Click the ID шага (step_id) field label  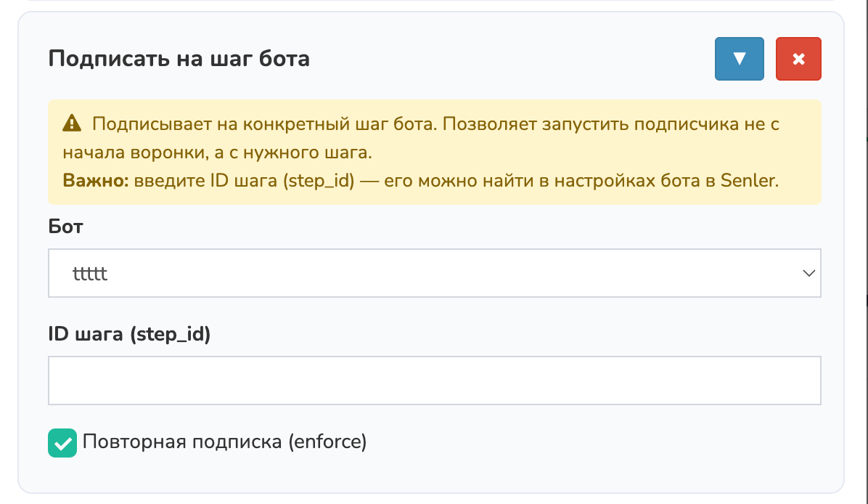129,335
